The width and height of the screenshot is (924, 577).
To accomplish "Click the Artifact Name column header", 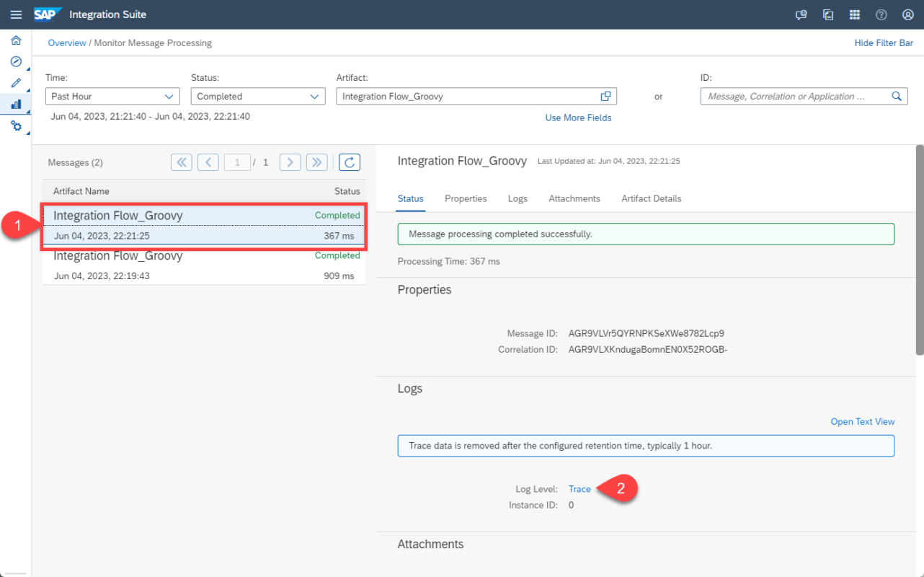I will [x=81, y=191].
